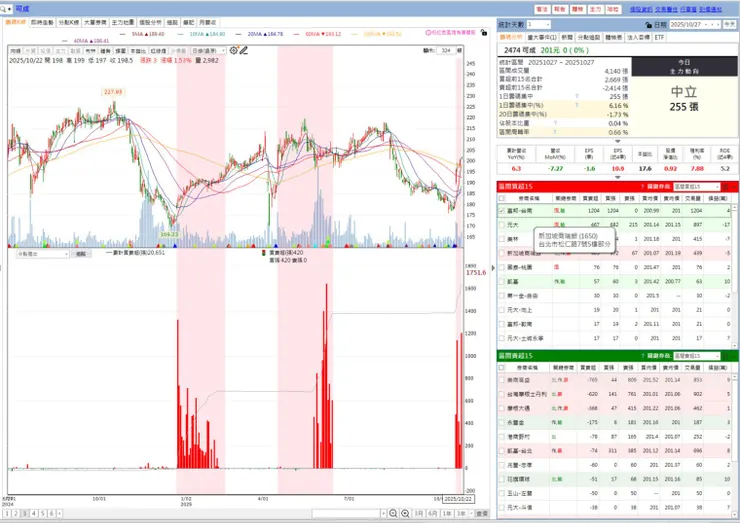Step the date back with the left arrow
Viewport: 740px width, 523px height.
711,25
